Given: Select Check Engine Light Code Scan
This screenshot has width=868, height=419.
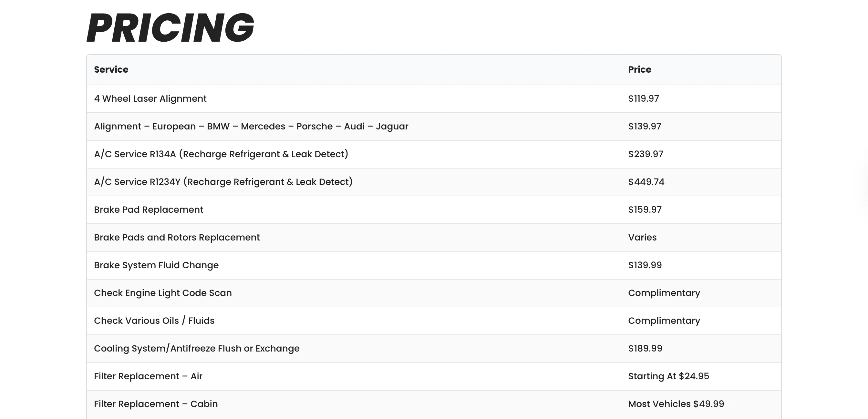Looking at the screenshot, I should (163, 293).
